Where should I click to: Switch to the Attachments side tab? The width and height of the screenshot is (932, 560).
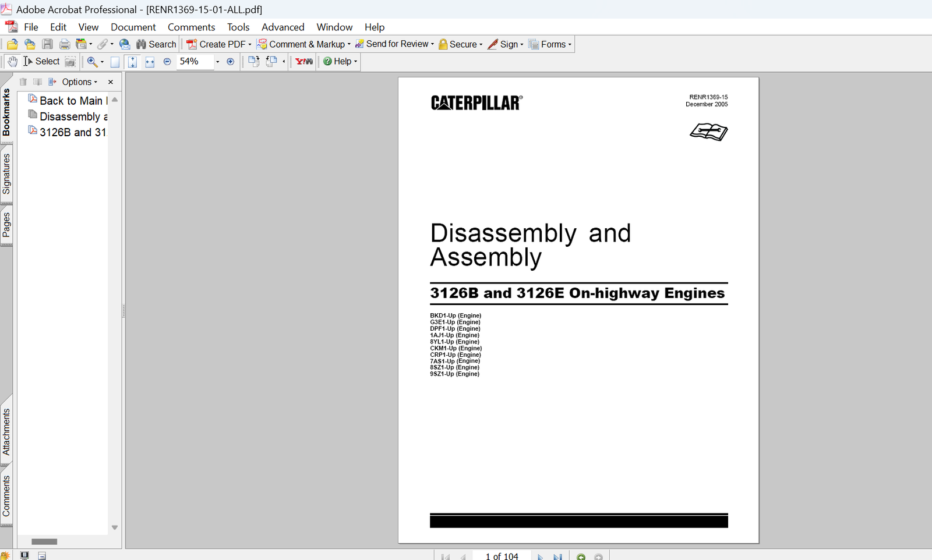[6, 431]
